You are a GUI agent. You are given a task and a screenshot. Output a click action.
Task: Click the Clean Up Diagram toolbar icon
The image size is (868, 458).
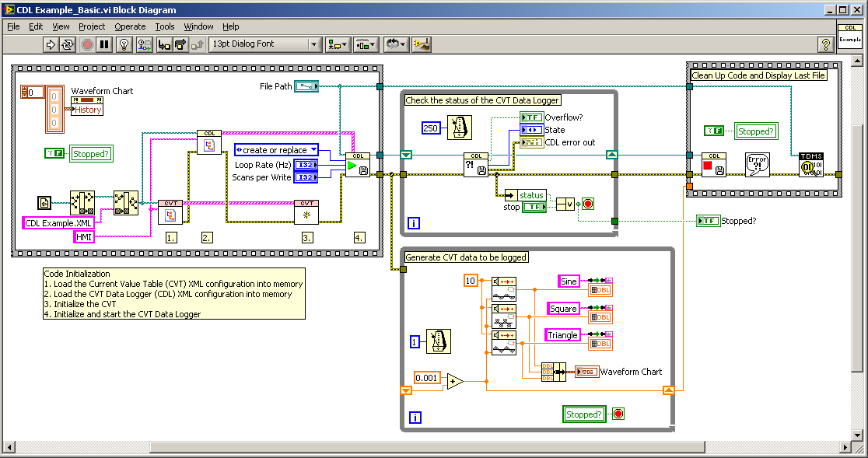tap(422, 44)
